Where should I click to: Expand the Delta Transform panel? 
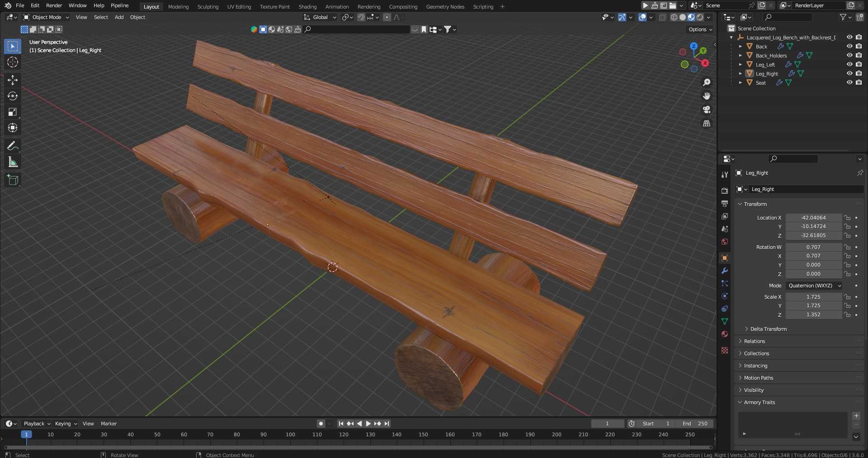(768, 329)
